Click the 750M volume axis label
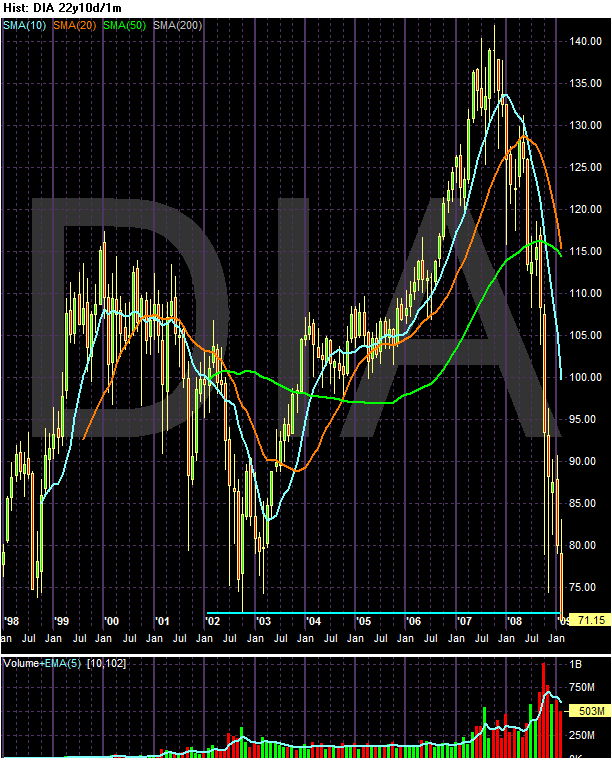The width and height of the screenshot is (612, 761). pos(582,688)
